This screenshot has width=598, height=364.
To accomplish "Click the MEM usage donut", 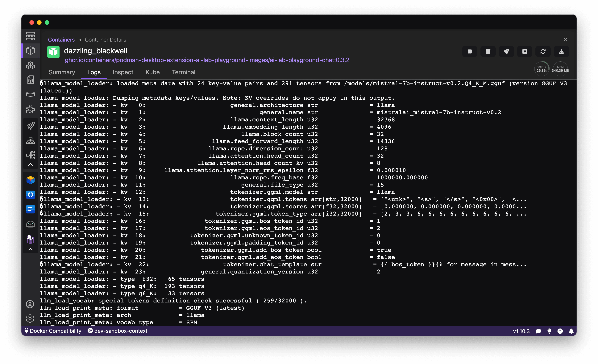I will tap(560, 69).
